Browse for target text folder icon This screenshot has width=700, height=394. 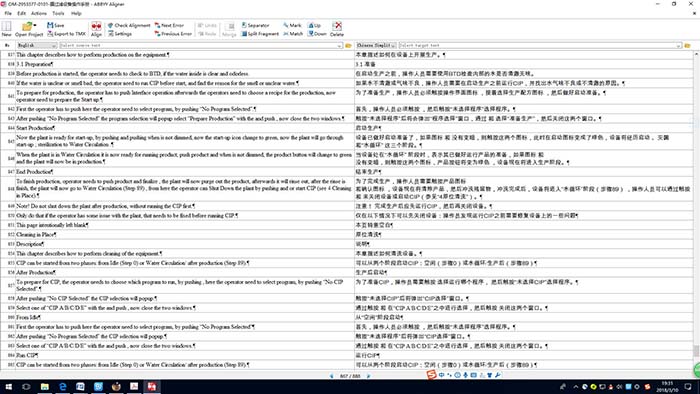point(688,46)
